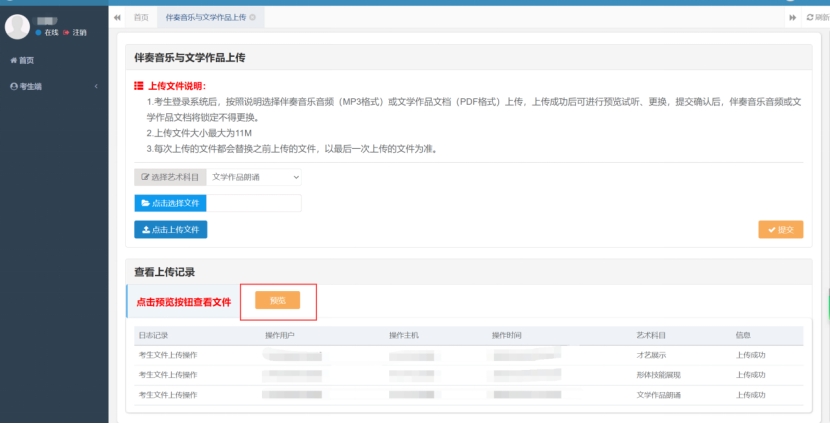Click the 在线 online status indicator
830x424 pixels.
point(47,33)
